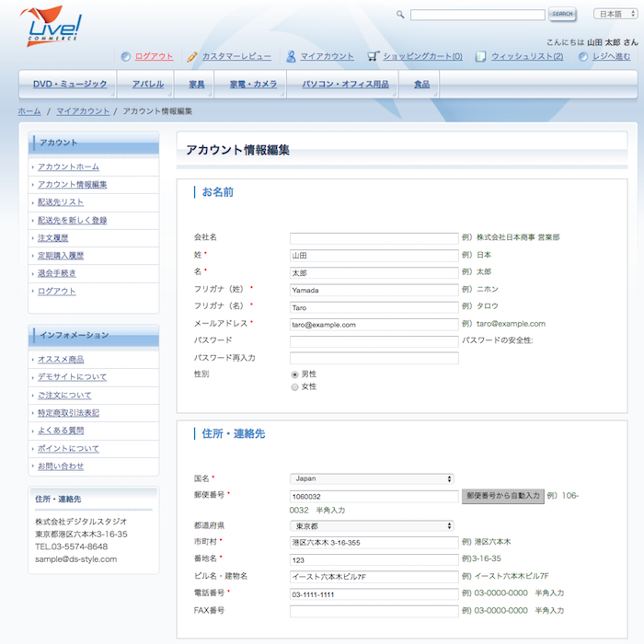Click the shopping cart icon
The image size is (644, 644).
[x=373, y=56]
